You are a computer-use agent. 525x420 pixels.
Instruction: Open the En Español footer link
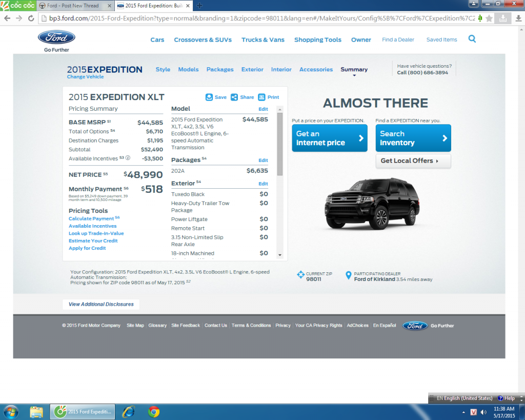tap(385, 325)
